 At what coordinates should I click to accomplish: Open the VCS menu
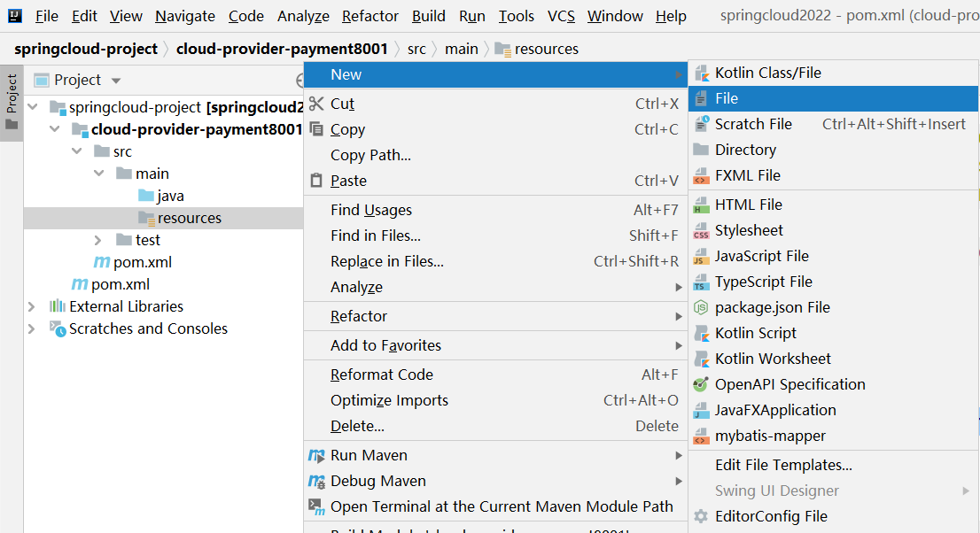click(561, 16)
